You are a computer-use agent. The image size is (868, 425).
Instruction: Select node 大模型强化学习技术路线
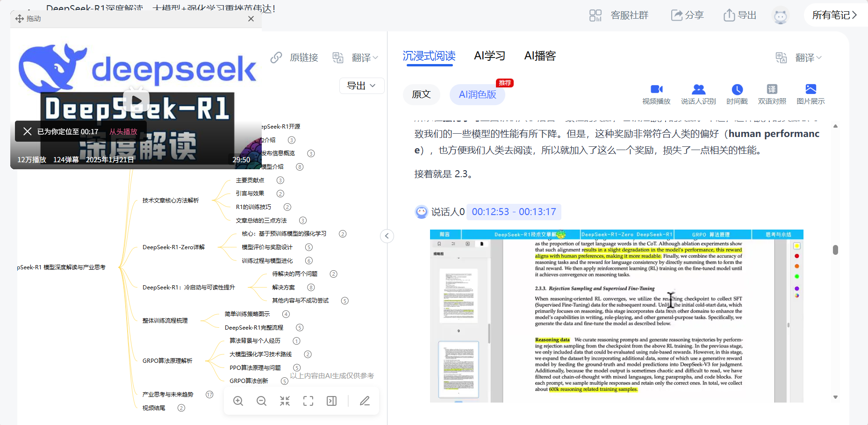click(261, 354)
